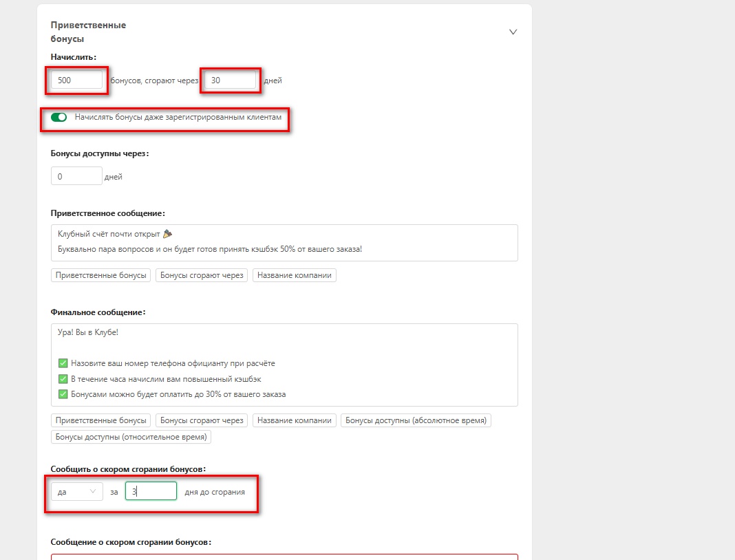The width and height of the screenshot is (735, 560).
Task: Click the Начислить: label
Action: coord(74,57)
